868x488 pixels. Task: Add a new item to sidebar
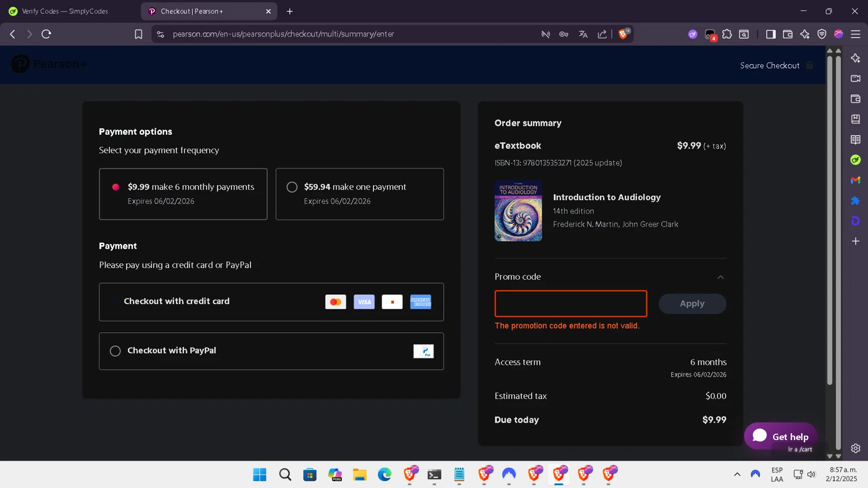[x=855, y=241]
